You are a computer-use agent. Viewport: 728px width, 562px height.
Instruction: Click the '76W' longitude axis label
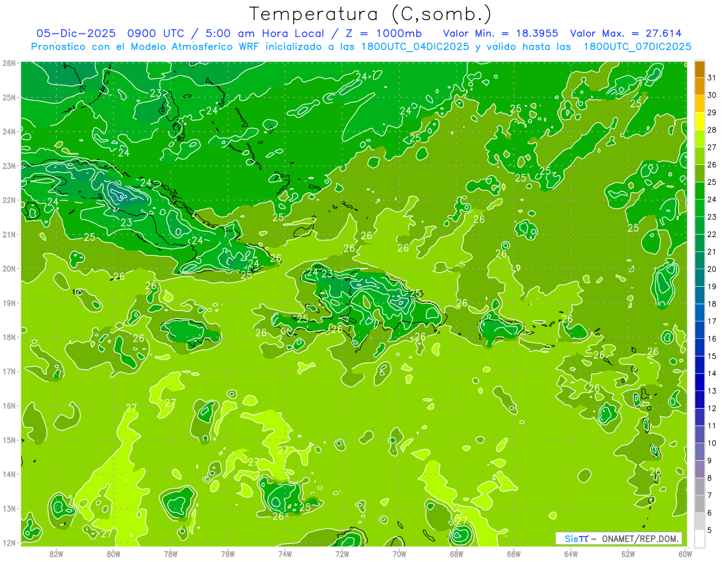[227, 554]
